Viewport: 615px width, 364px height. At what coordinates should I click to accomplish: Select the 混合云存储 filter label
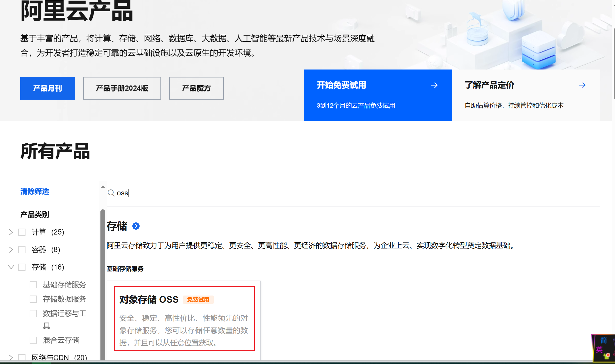[x=61, y=340]
